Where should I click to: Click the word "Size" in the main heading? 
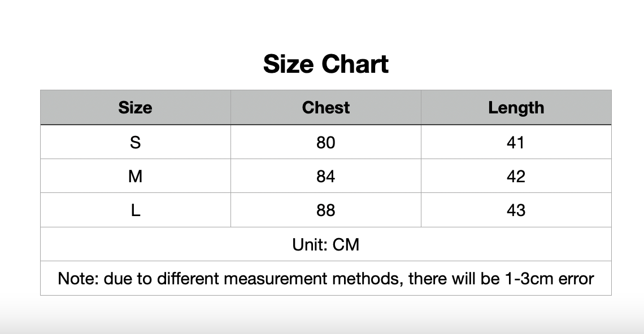pos(287,64)
